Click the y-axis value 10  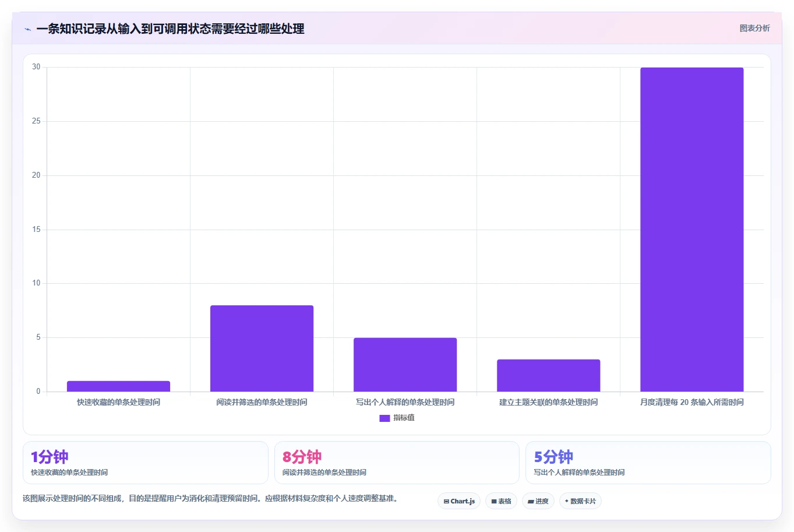36,283
